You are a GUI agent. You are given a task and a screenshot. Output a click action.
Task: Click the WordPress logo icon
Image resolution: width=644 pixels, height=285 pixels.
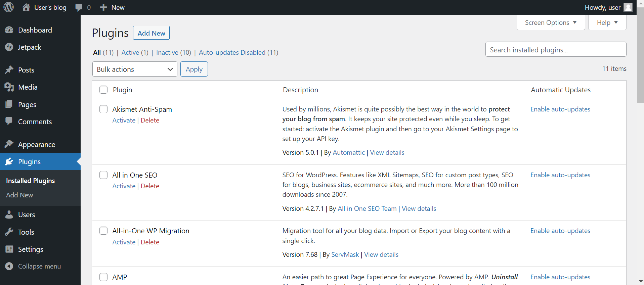[8, 7]
